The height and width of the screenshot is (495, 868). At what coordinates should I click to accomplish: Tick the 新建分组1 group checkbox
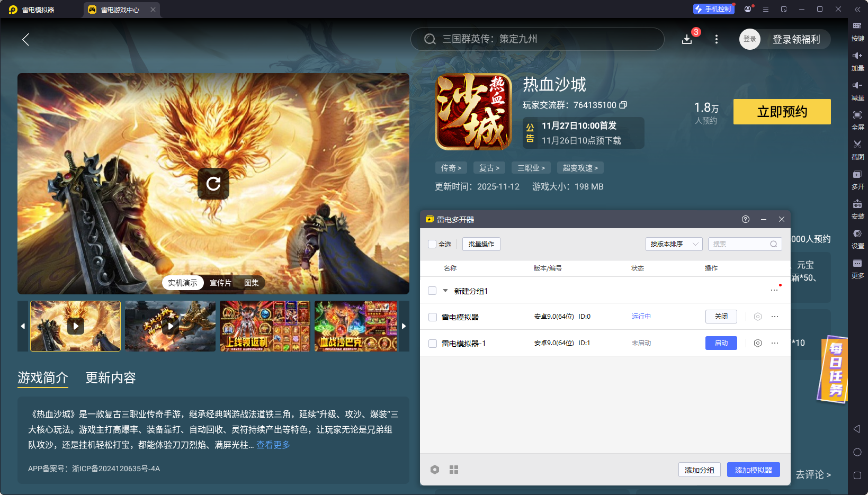click(432, 290)
